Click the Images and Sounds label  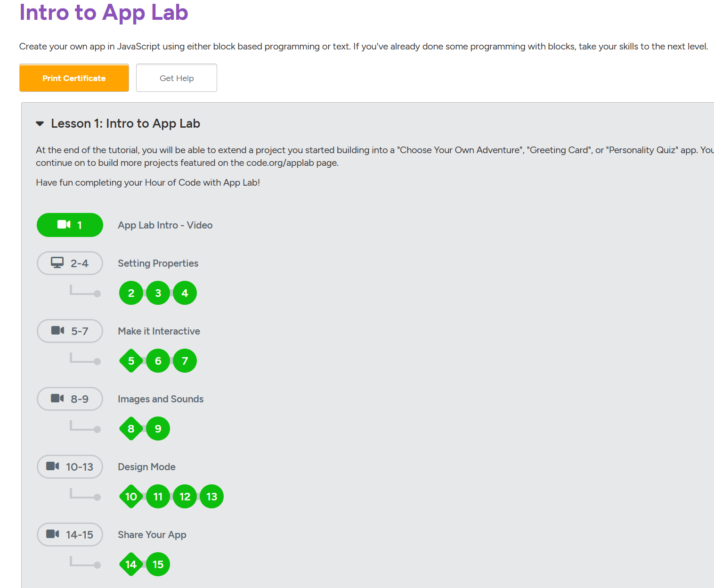tap(161, 399)
